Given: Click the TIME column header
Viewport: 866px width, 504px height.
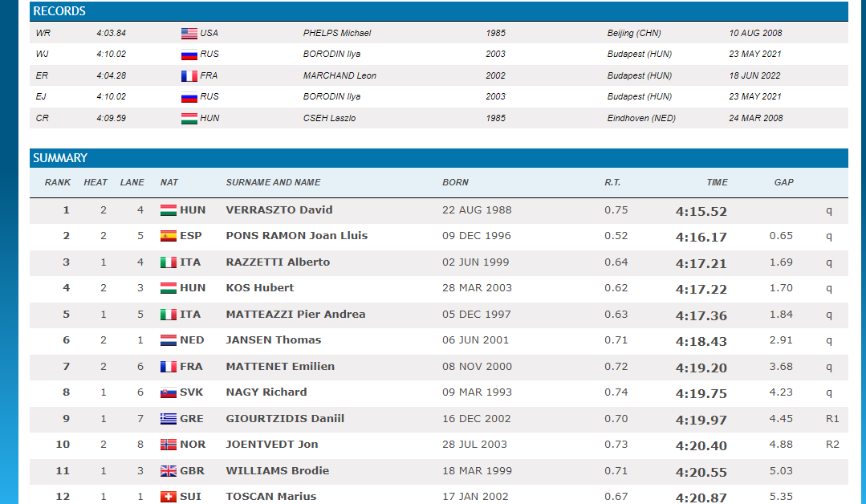Looking at the screenshot, I should point(717,182).
